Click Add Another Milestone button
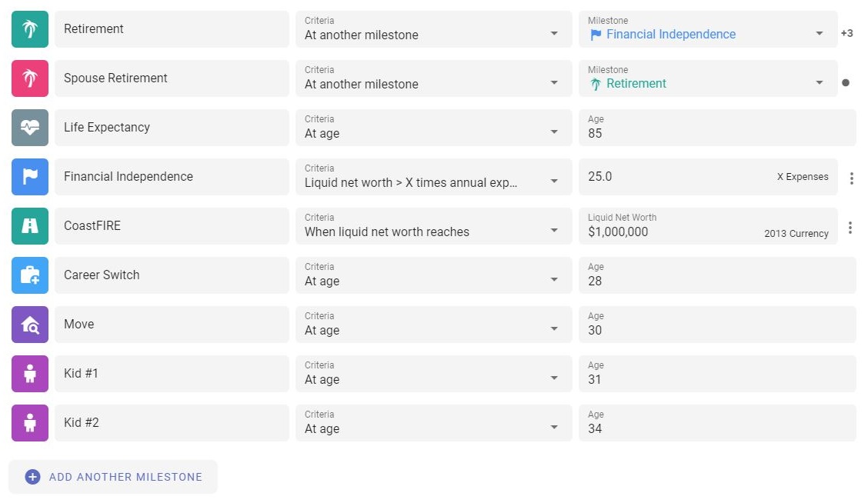The image size is (868, 503). tap(113, 477)
